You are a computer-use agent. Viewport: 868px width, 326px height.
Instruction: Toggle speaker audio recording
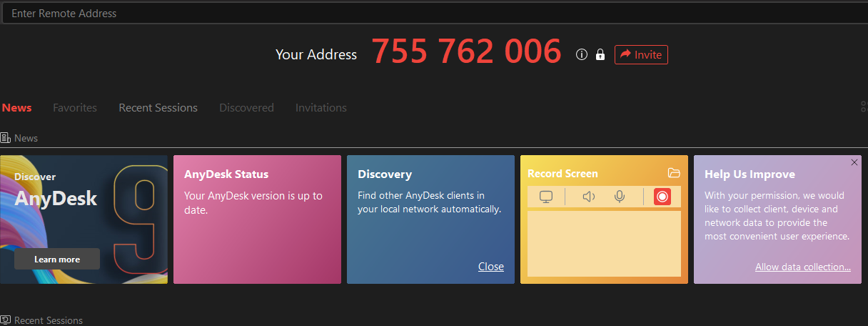click(589, 197)
